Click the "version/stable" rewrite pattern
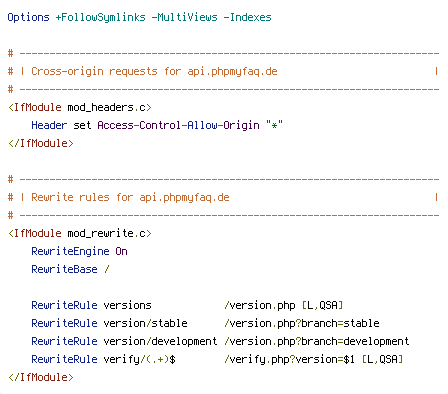 click(x=145, y=323)
